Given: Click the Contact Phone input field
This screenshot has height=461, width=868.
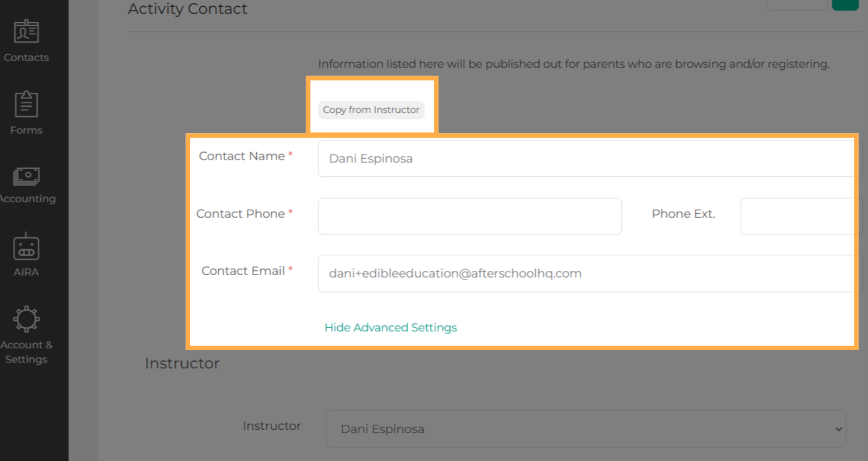Looking at the screenshot, I should pos(470,216).
